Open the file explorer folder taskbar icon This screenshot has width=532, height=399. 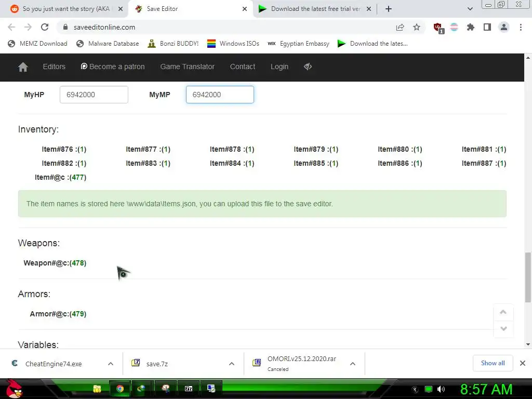[x=97, y=389]
